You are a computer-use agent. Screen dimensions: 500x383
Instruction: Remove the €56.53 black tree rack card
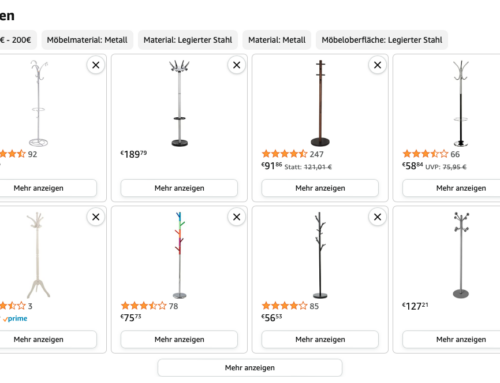tap(377, 217)
